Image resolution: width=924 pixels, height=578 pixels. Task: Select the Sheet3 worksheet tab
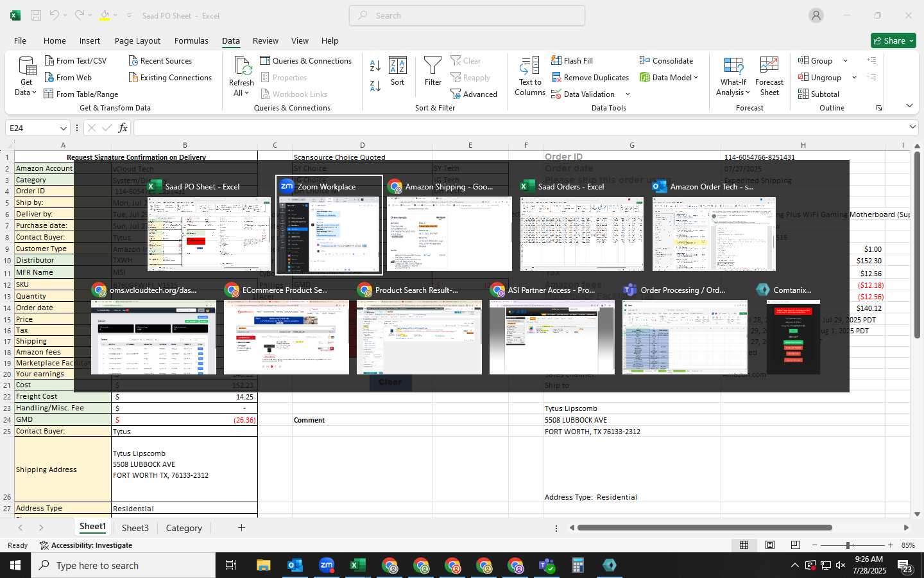click(135, 528)
